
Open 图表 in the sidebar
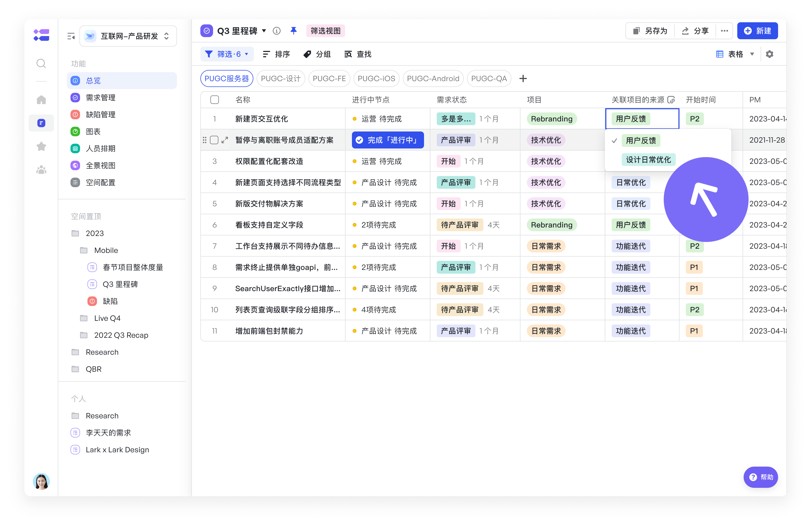tap(122, 132)
